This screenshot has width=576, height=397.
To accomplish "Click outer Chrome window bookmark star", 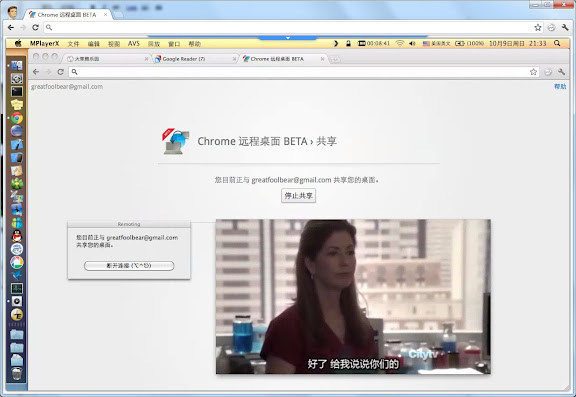I will coord(537,27).
